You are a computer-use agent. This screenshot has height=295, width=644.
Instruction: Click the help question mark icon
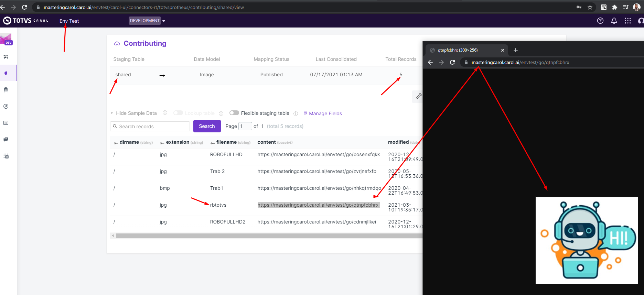pyautogui.click(x=600, y=21)
